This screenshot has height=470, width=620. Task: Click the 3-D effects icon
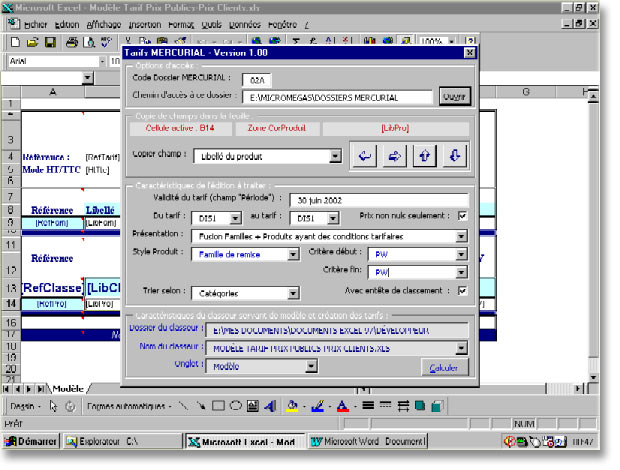(437, 406)
